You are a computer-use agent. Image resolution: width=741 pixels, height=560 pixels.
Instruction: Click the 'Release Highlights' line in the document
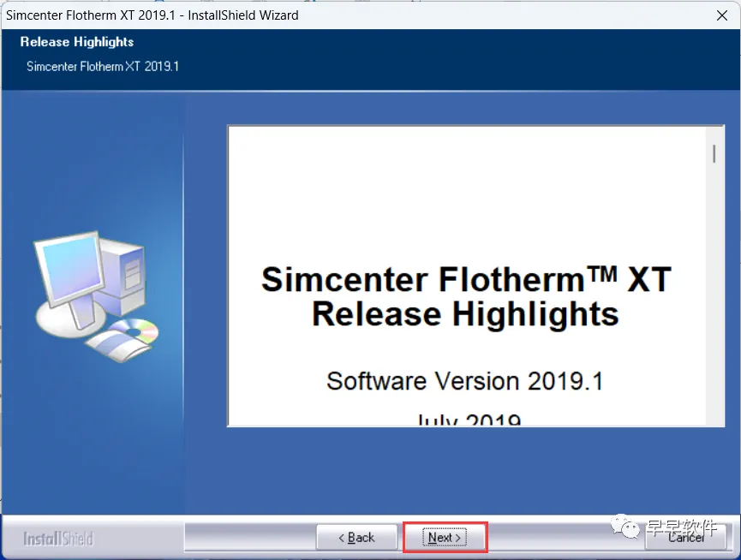[465, 314]
